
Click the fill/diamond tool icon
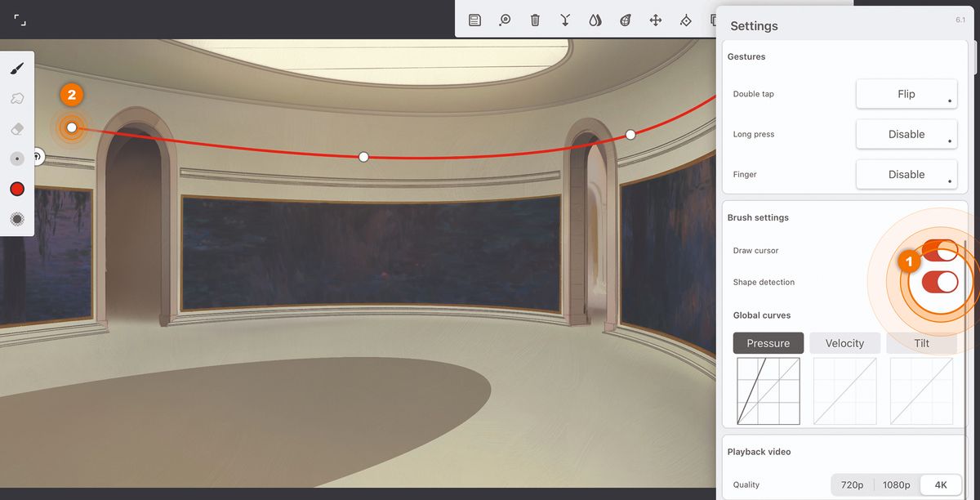(x=685, y=20)
